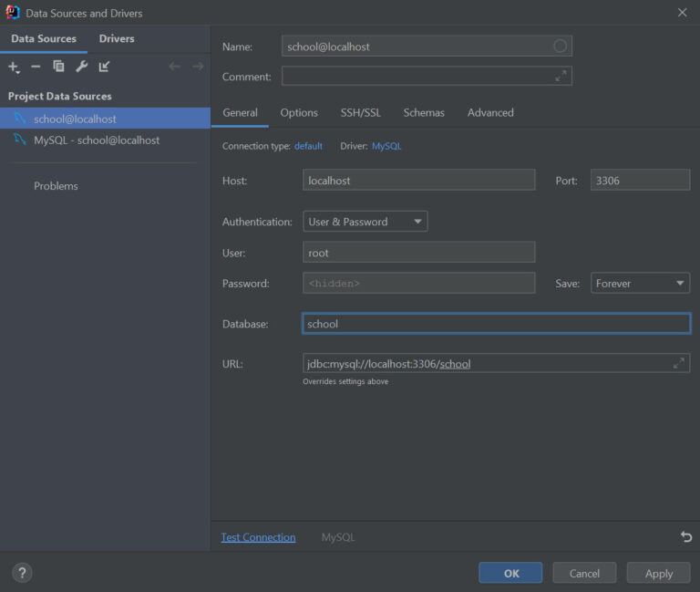Remove selected data source with minus icon
The width and height of the screenshot is (700, 592).
36,67
